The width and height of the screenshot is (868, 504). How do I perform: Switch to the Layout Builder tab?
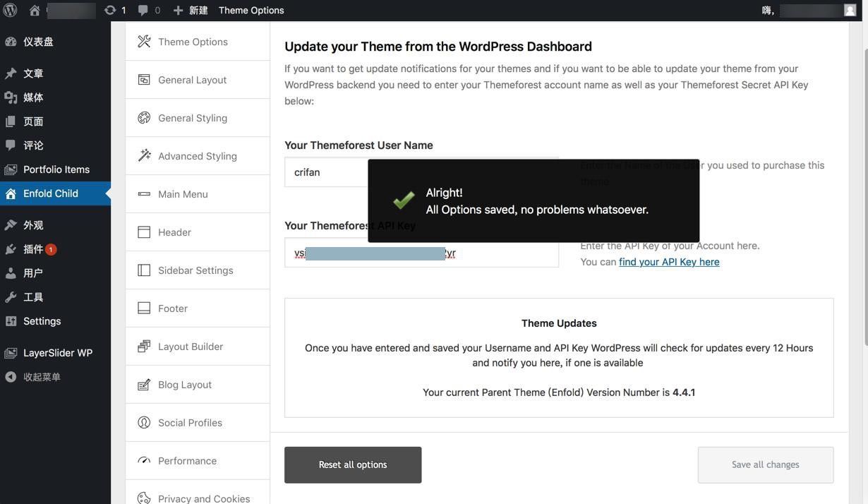tap(198, 347)
